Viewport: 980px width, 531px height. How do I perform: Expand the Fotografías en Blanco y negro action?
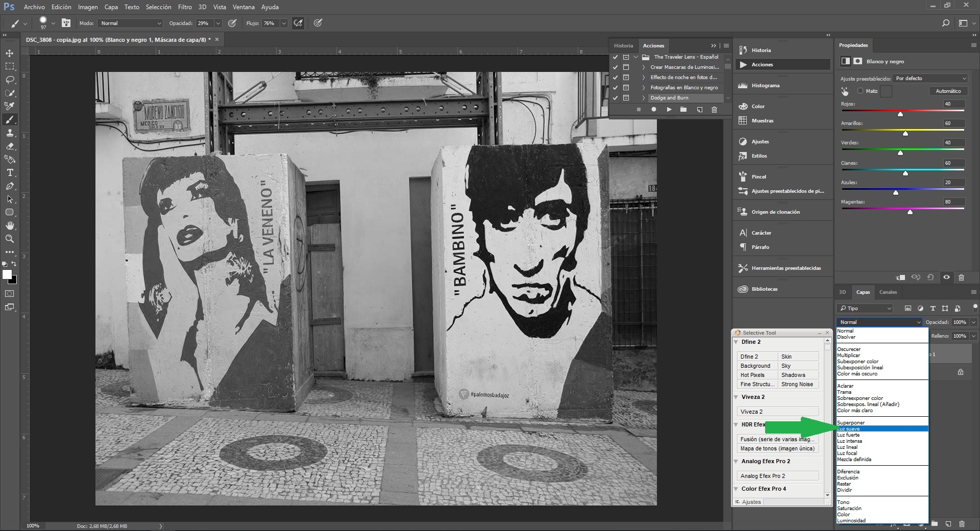pyautogui.click(x=643, y=88)
